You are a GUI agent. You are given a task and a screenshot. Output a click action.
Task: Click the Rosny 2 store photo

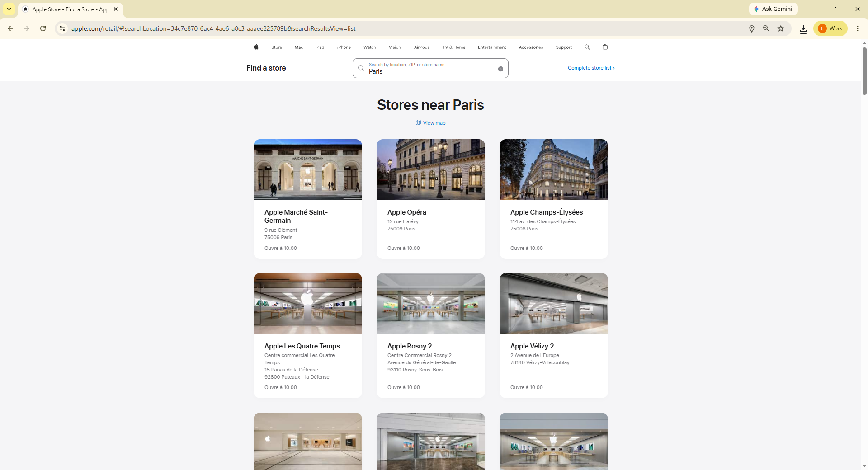tap(431, 303)
